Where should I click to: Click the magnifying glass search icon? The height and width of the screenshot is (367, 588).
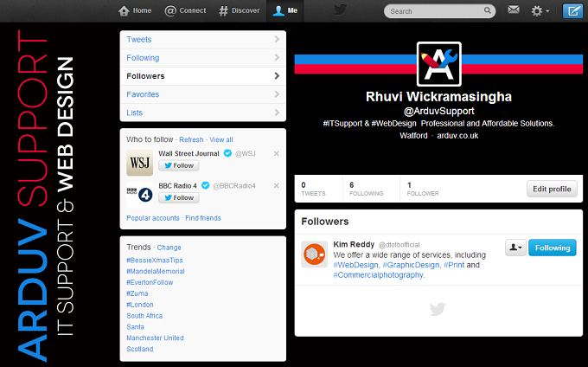(487, 10)
